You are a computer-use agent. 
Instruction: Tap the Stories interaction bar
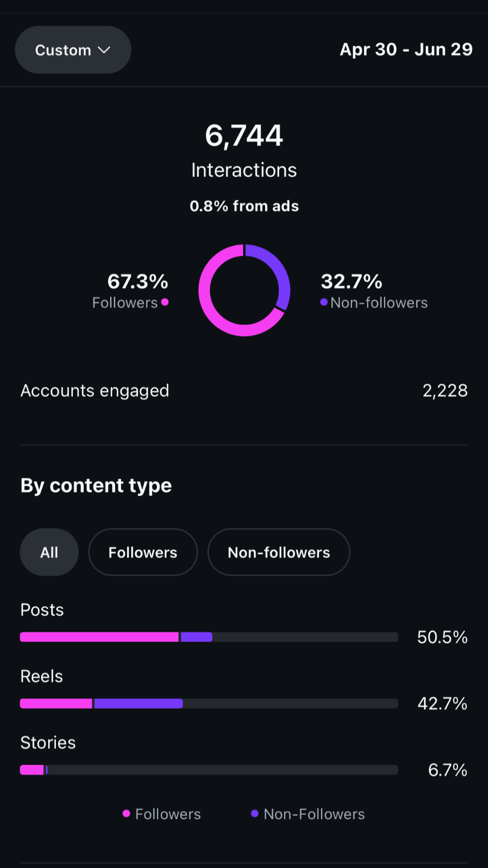point(209,770)
